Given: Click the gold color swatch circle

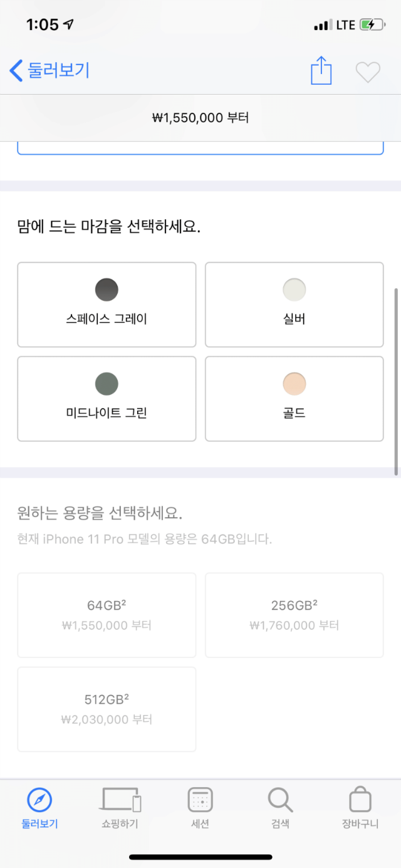Looking at the screenshot, I should [294, 384].
